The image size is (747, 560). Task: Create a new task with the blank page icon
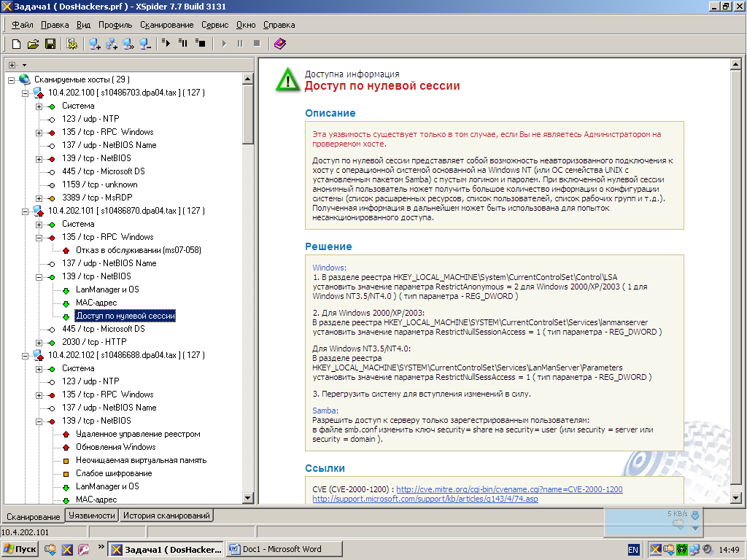(x=15, y=44)
